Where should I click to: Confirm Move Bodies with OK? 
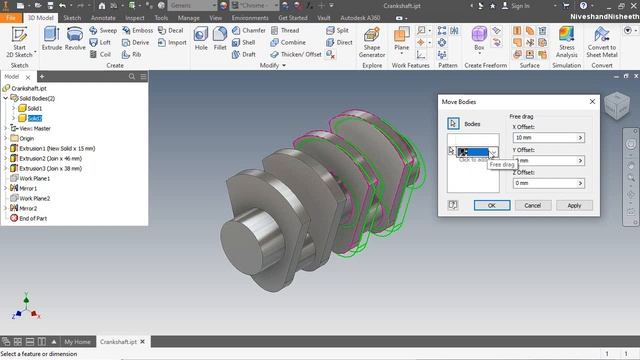pyautogui.click(x=492, y=205)
